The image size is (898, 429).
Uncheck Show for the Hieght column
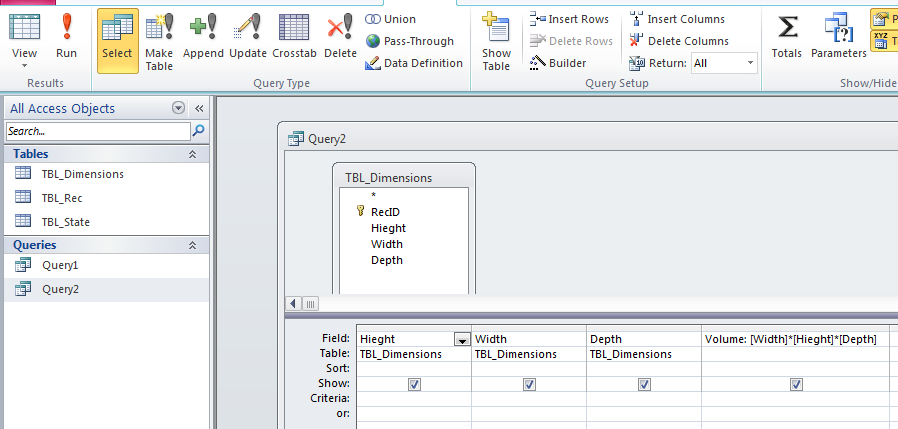[415, 384]
